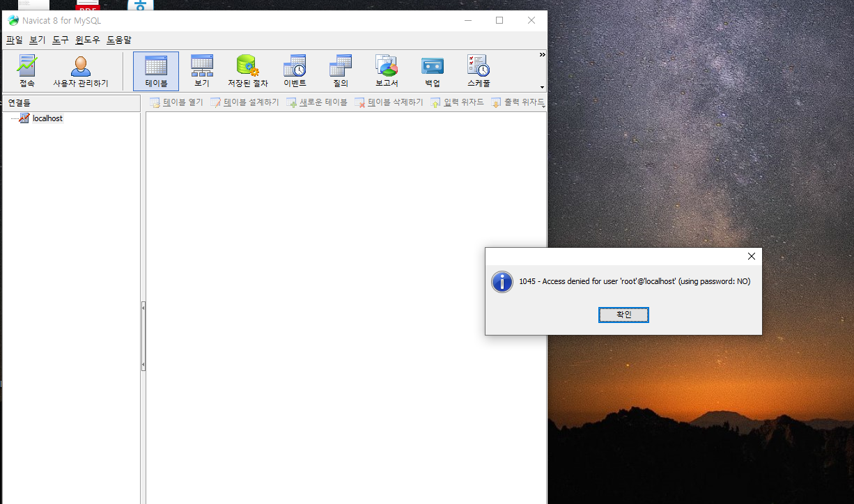Select the localhost connection in the tree

tap(47, 118)
